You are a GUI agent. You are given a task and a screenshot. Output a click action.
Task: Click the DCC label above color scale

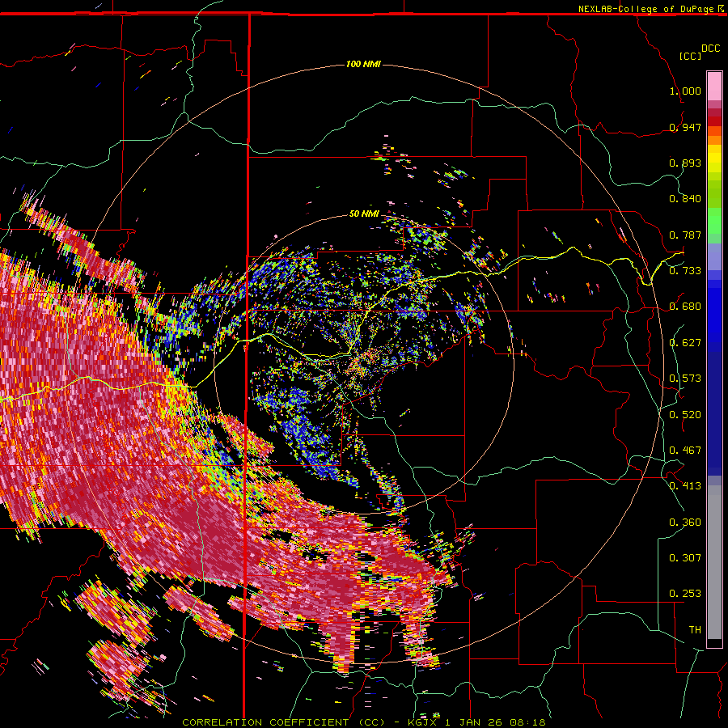[x=711, y=49]
